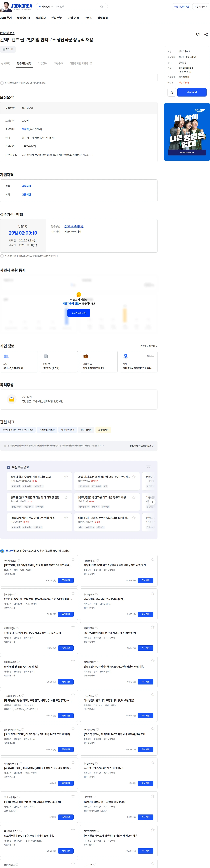Open the 기업·연봉 menu

[73, 18]
